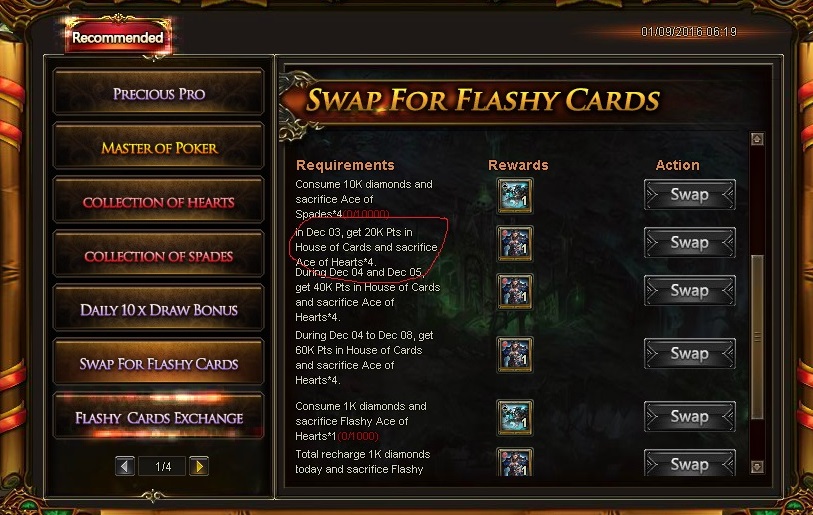Swap for the 10K diamonds requirement
This screenshot has height=515, width=813.
(x=690, y=194)
